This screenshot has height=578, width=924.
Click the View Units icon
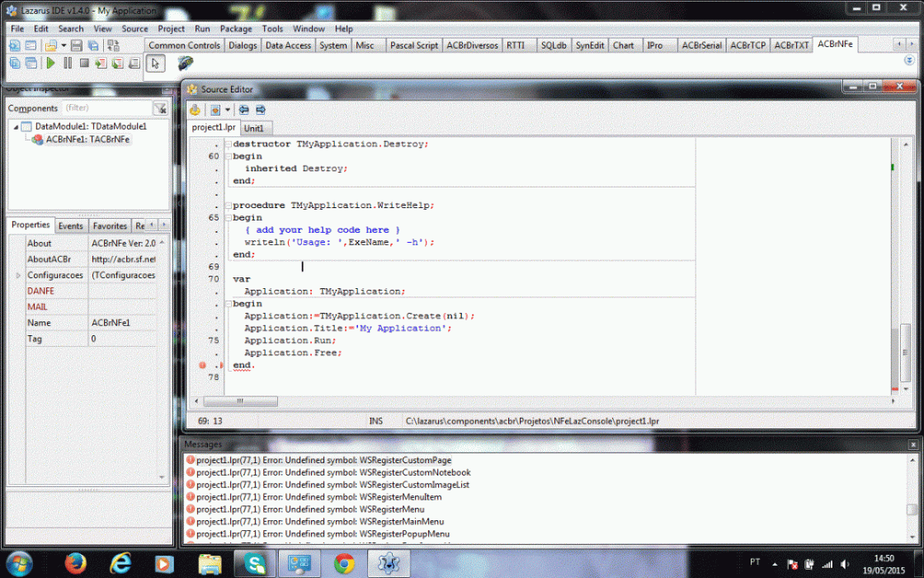[x=15, y=63]
